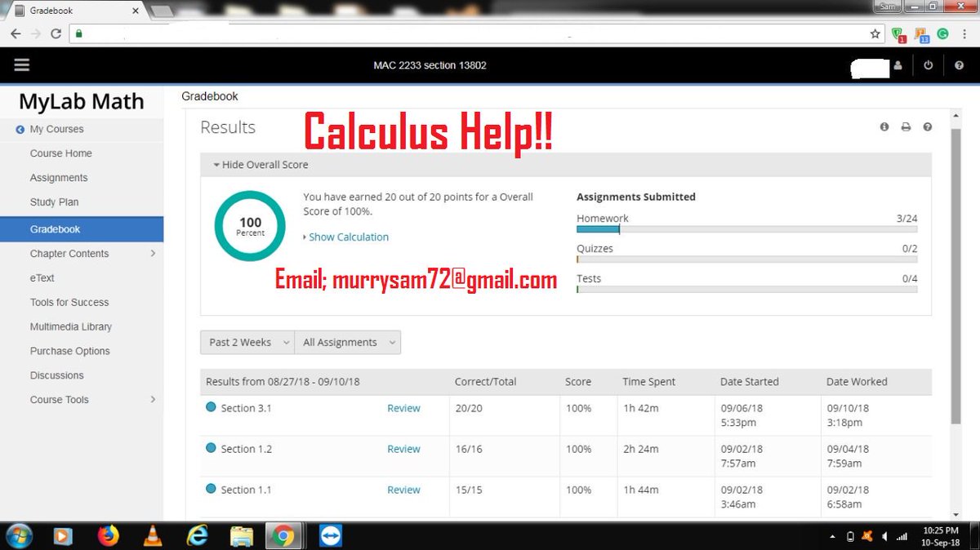
Task: Click the gray help icon beside the print icon
Action: 928,127
